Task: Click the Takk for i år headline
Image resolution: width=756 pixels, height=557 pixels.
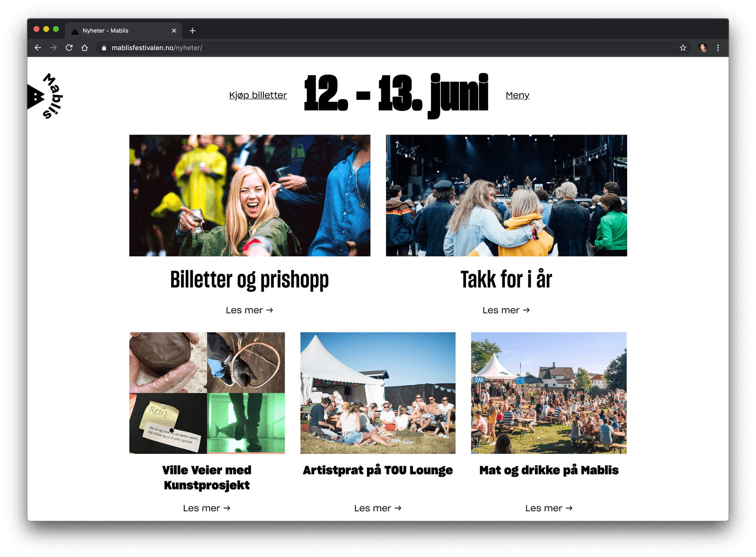Action: click(506, 279)
